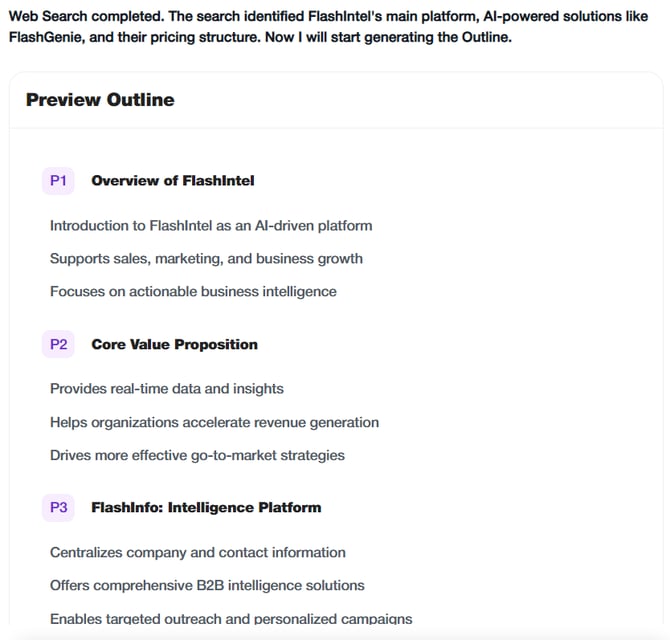Select the Overview of FlashIntel heading

click(x=173, y=181)
